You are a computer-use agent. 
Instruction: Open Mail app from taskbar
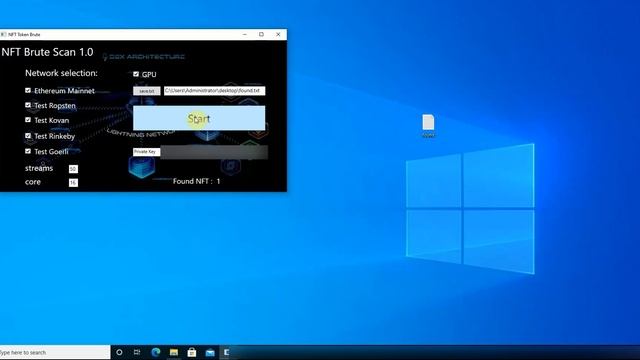coord(210,352)
